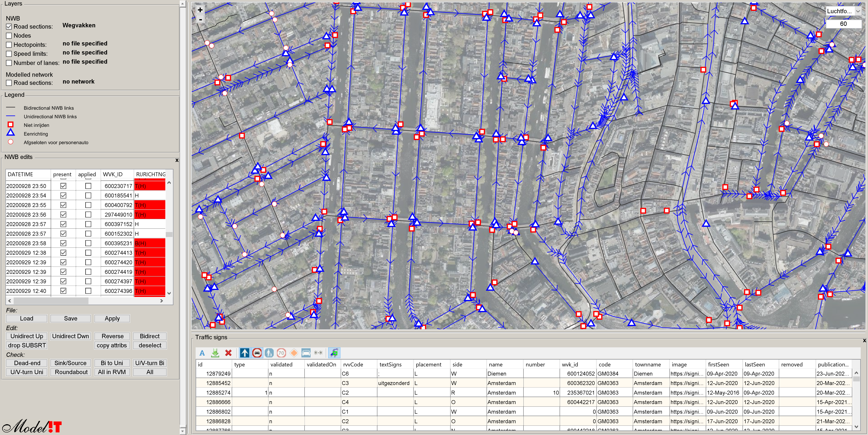This screenshot has width=868, height=435.
Task: Toggle the orange priority road sign filter
Action: coord(294,353)
